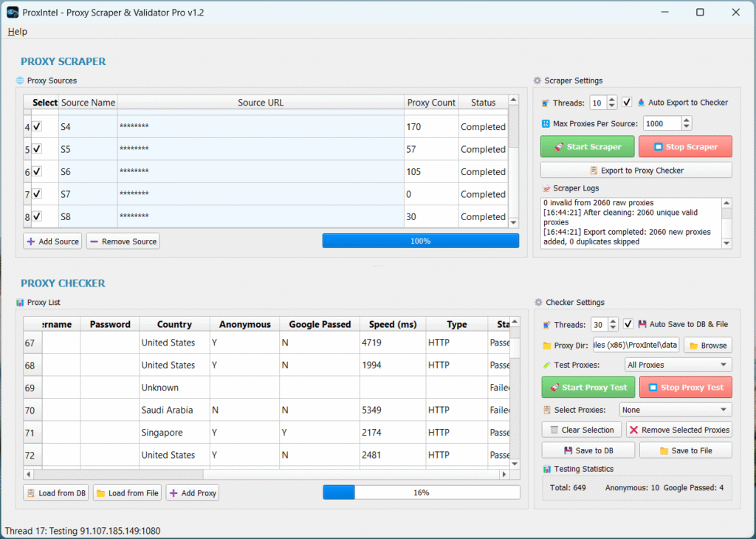Click the Save to File folder icon
This screenshot has width=756, height=539.
point(663,450)
